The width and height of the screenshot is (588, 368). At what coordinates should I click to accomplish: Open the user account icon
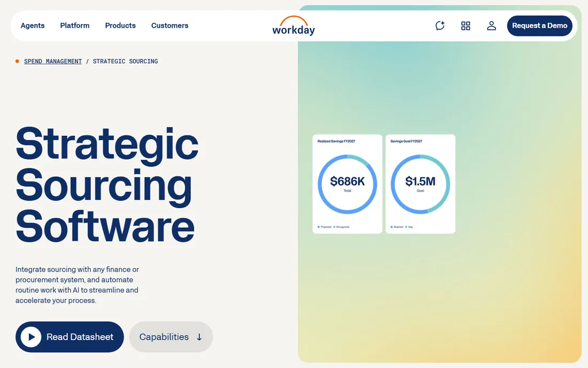[x=491, y=26]
